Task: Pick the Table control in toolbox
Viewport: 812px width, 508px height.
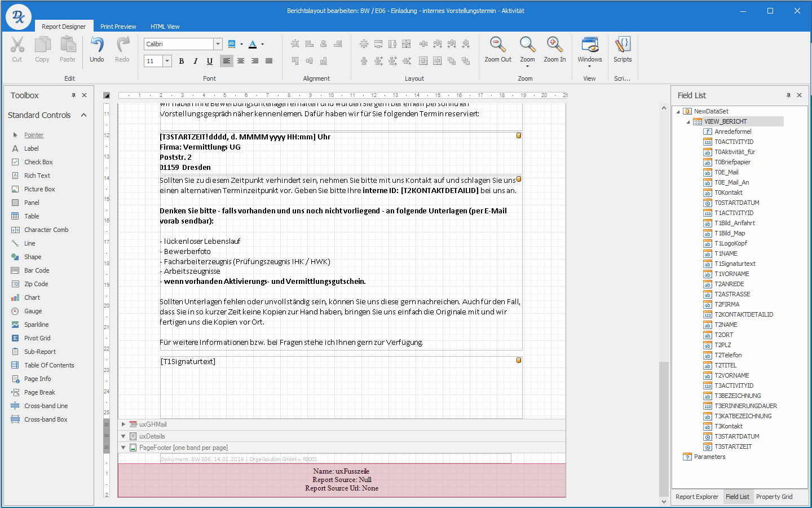Action: coord(32,216)
